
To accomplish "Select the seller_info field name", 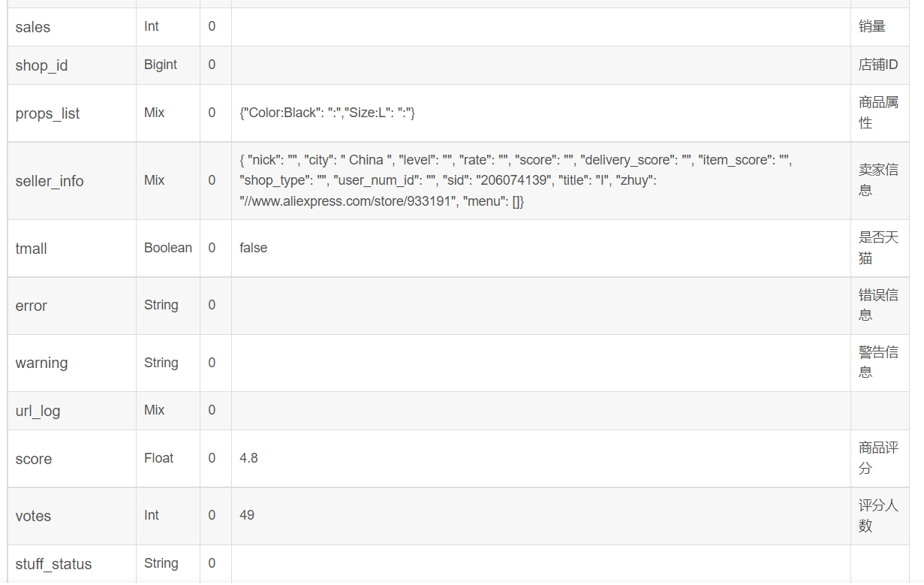I will [50, 181].
